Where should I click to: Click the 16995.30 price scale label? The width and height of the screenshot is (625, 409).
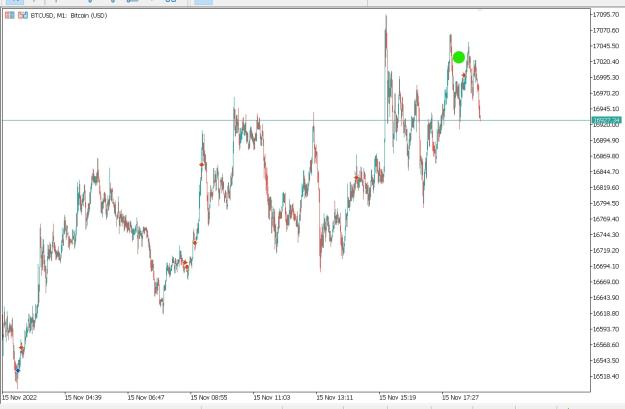click(606, 77)
